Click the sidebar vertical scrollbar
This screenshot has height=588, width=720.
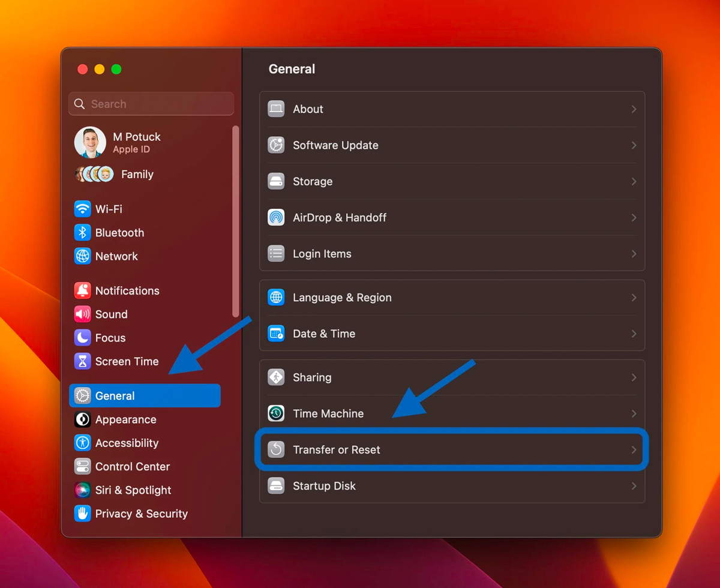(236, 221)
